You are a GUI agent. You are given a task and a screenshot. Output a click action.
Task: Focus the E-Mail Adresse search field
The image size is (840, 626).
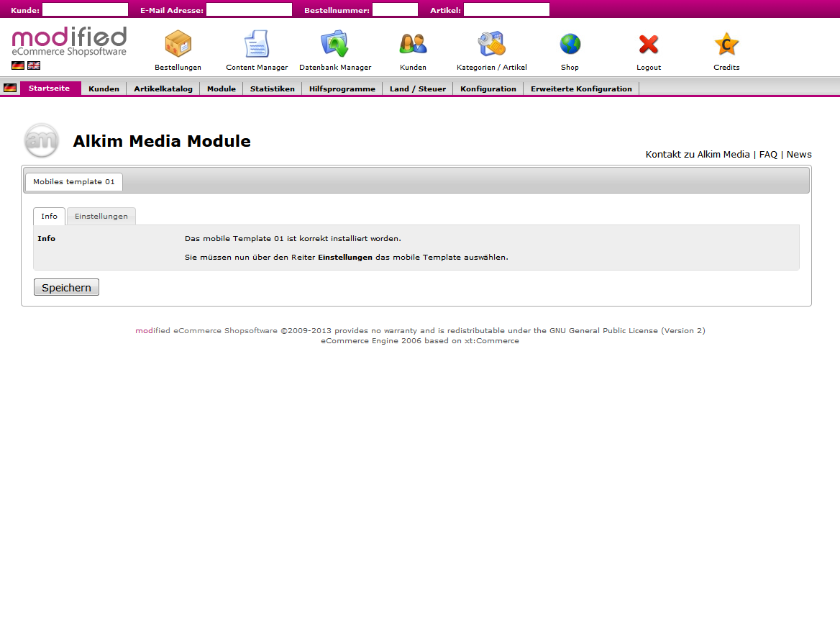(249, 9)
